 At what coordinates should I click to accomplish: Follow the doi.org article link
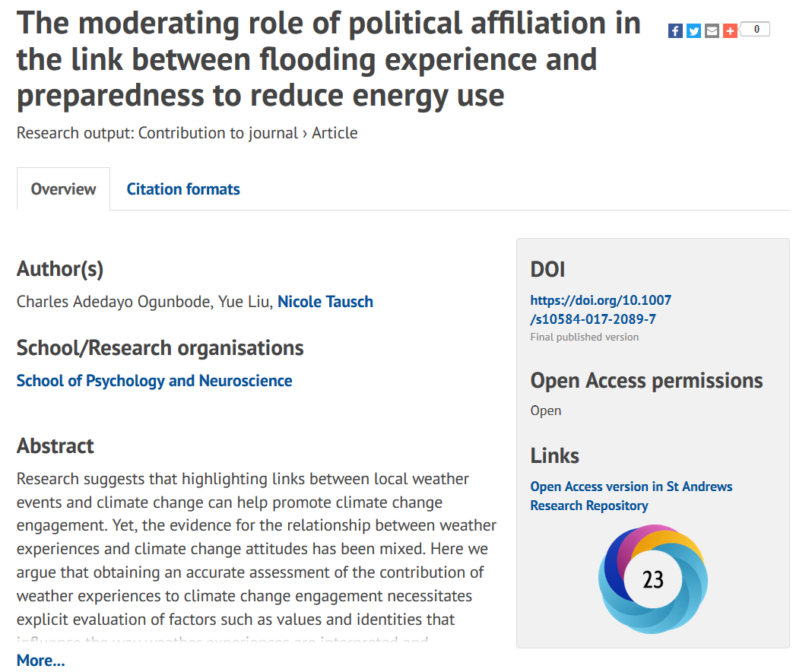pyautogui.click(x=601, y=309)
